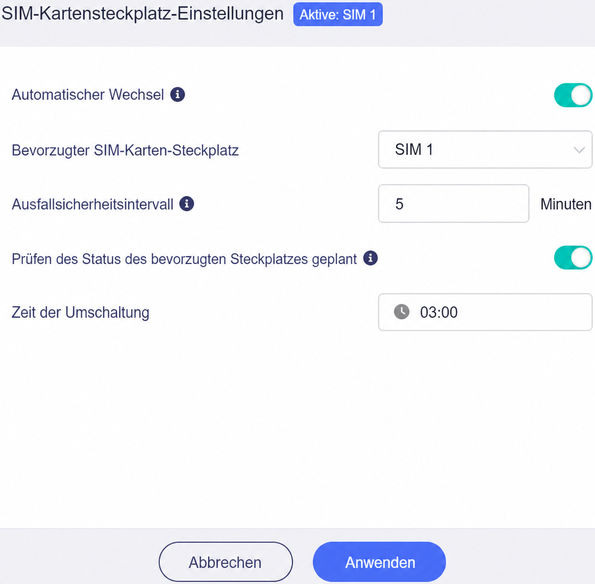Click the SIM-Kartensteckplatz-Einstellungen title
This screenshot has width=595, height=584.
[143, 14]
